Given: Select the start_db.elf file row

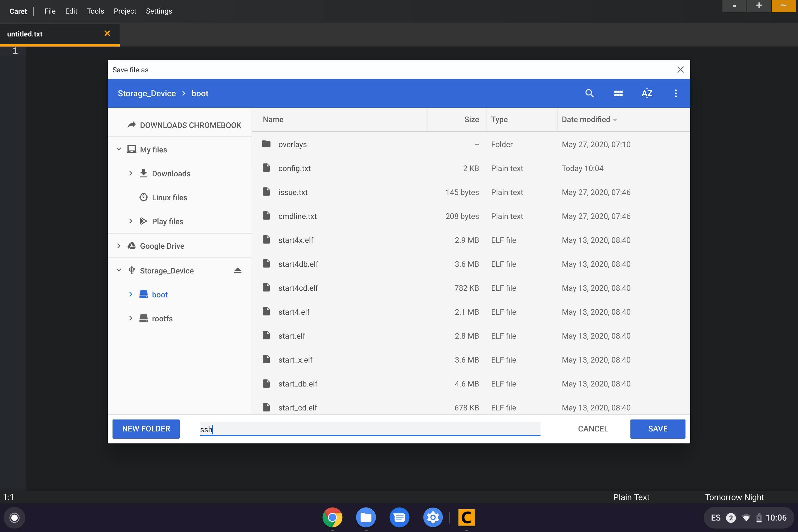Looking at the screenshot, I should (x=471, y=383).
